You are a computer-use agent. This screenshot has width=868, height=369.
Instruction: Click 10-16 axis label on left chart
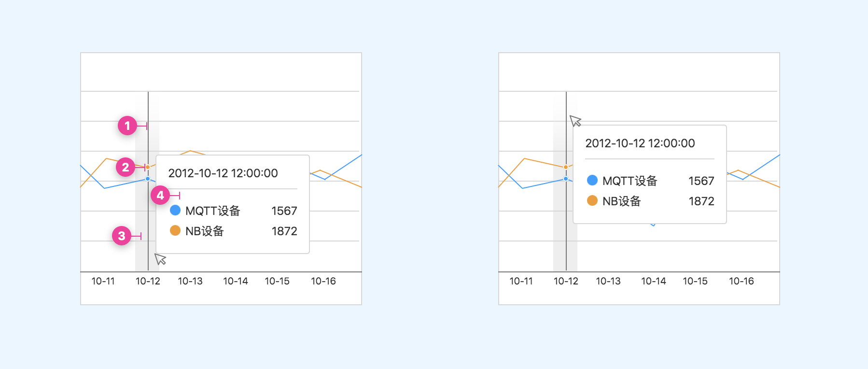point(323,281)
